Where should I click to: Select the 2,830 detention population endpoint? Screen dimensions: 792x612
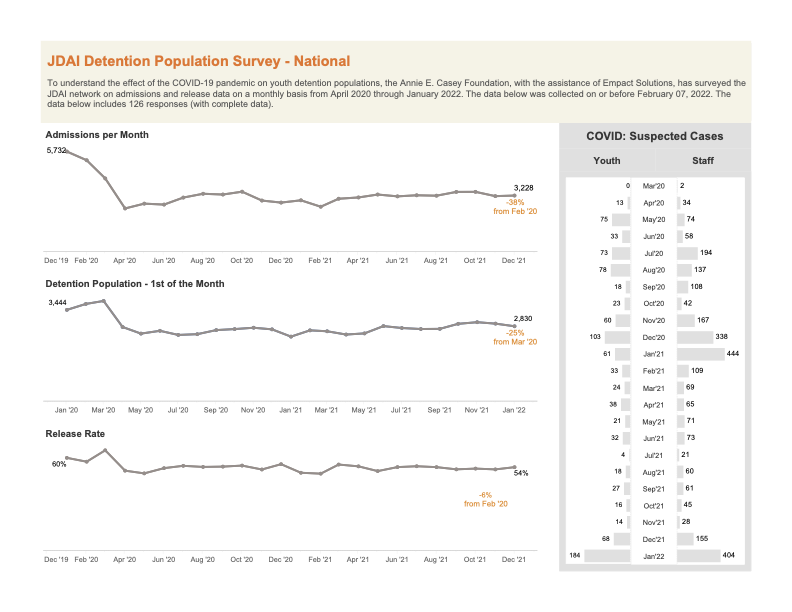tap(515, 326)
